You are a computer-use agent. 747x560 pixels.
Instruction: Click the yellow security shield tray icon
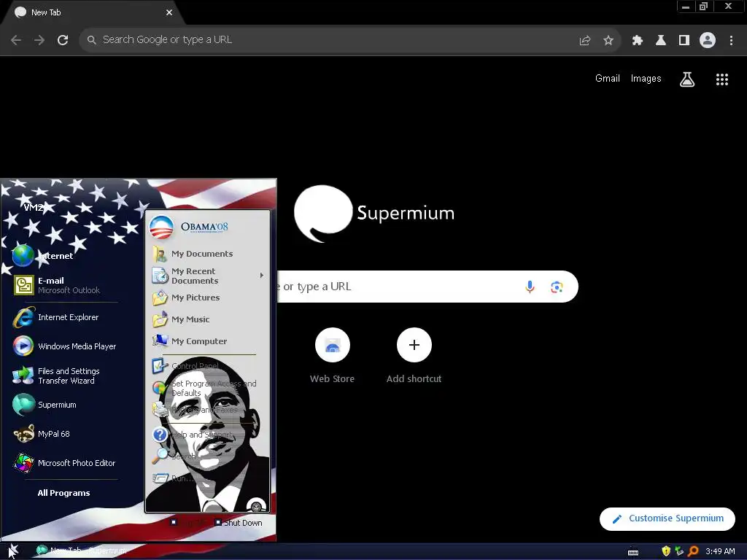pos(666,551)
